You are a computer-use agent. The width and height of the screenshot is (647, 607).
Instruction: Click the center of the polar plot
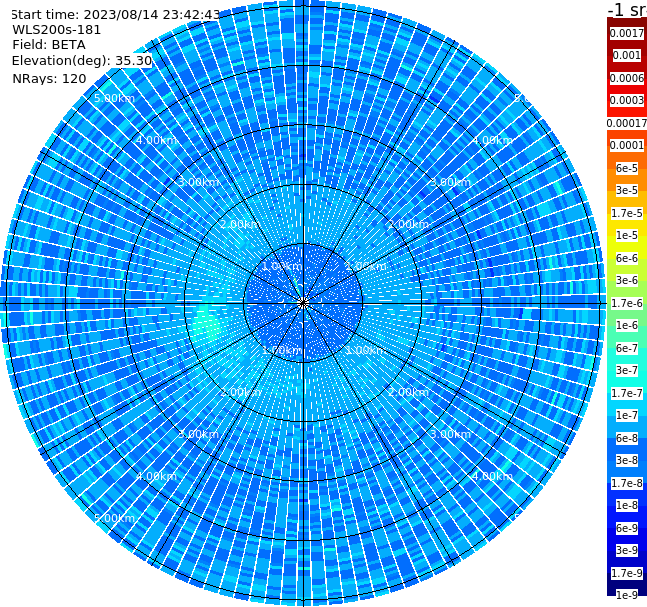(303, 303)
